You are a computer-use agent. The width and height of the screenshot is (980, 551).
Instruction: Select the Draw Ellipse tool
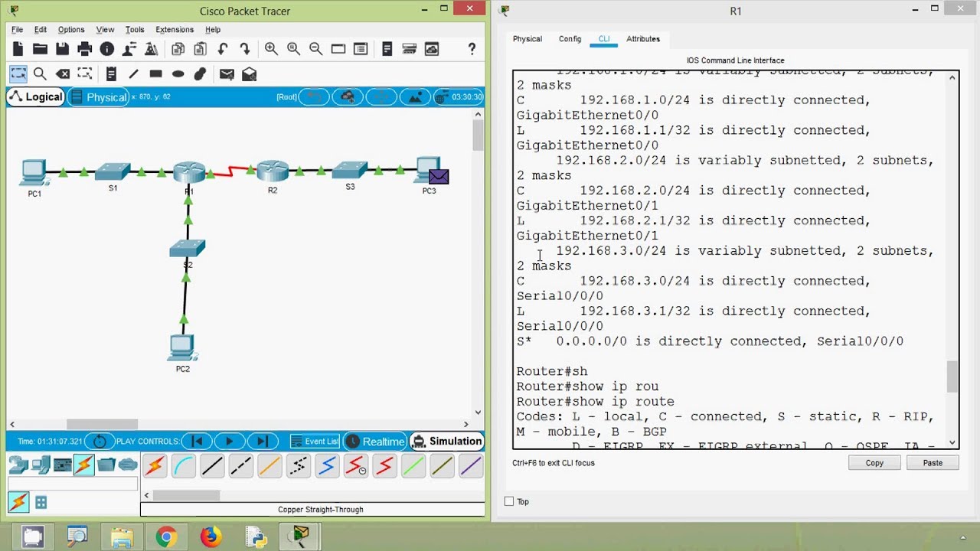coord(178,74)
